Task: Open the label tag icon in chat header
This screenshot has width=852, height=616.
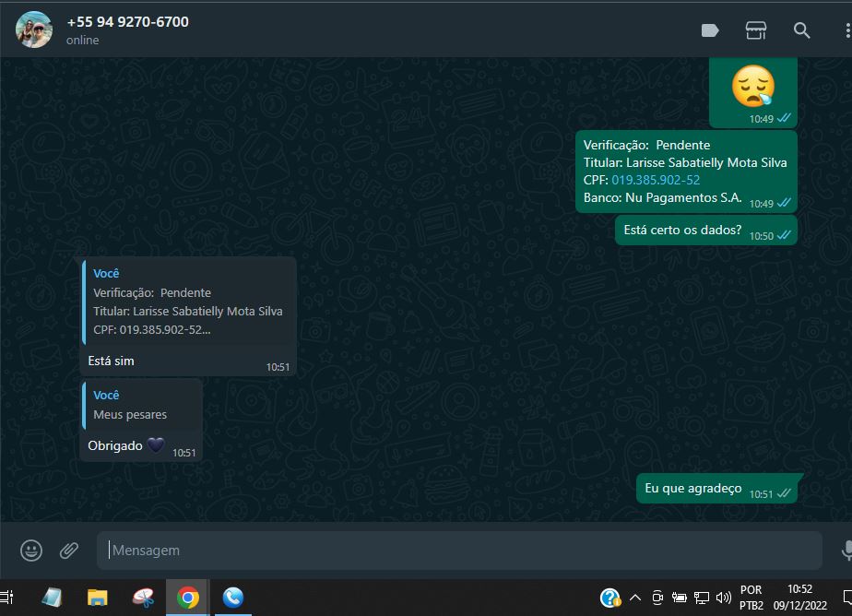Action: tap(710, 30)
